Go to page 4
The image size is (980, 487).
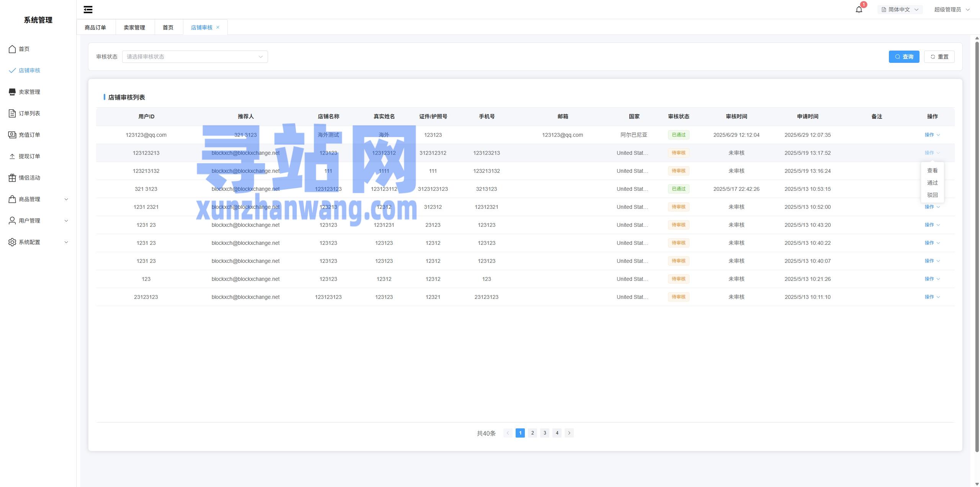pos(557,433)
